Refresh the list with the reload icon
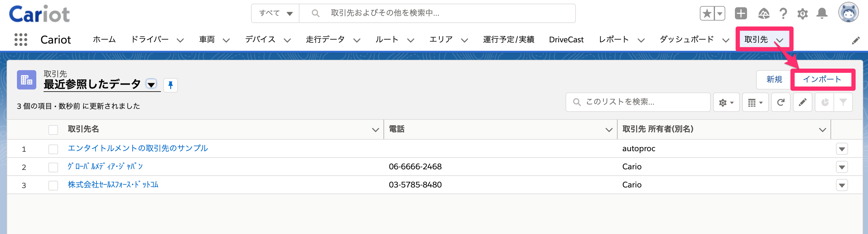Image resolution: width=868 pixels, height=234 pixels. tap(781, 102)
